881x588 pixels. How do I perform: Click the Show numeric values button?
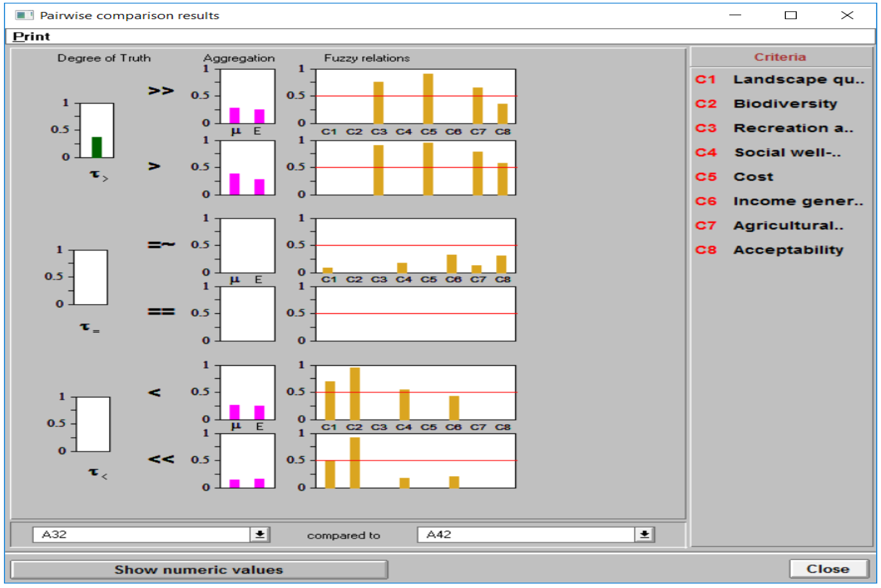tap(199, 570)
